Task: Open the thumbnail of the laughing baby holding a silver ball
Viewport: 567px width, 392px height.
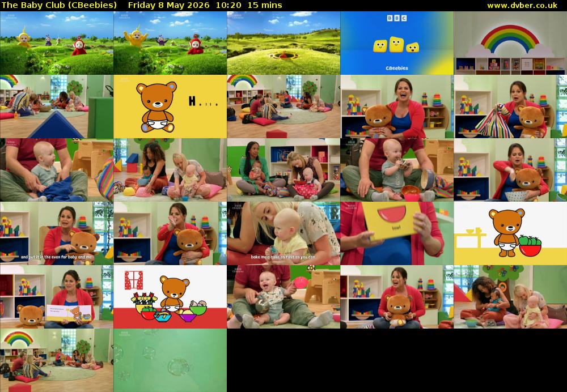Action: (283, 297)
